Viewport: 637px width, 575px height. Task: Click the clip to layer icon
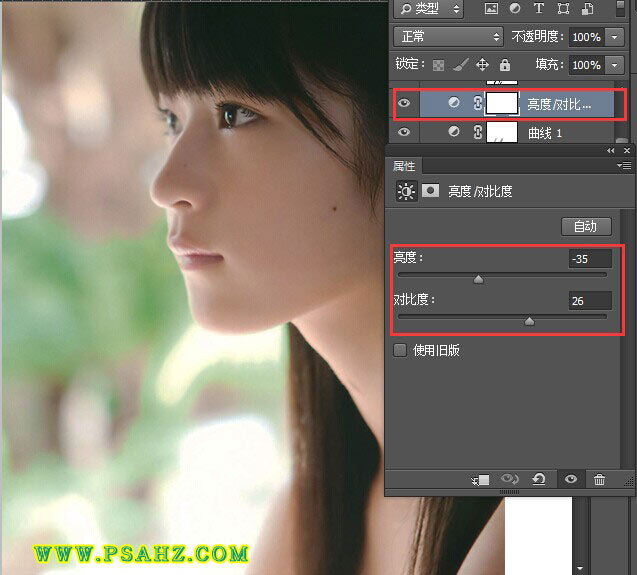pyautogui.click(x=480, y=480)
